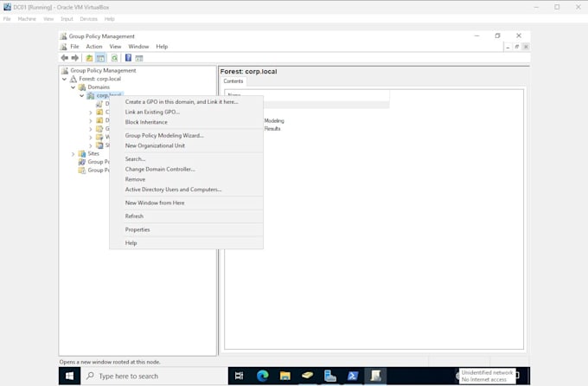Click the Refresh toolbar icon
The height and width of the screenshot is (386, 588).
[114, 58]
